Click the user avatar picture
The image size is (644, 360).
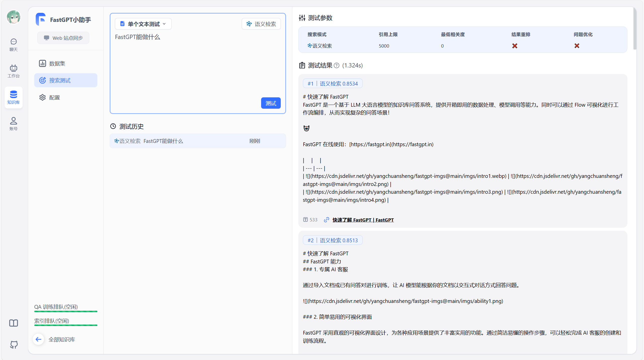pos(14,17)
